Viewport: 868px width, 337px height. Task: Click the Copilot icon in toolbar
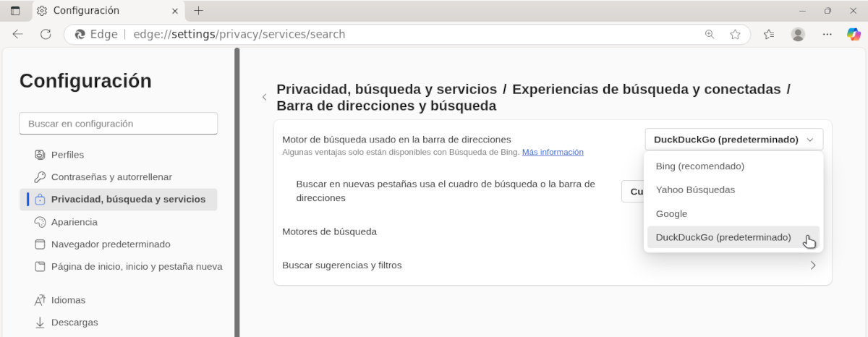tap(854, 34)
